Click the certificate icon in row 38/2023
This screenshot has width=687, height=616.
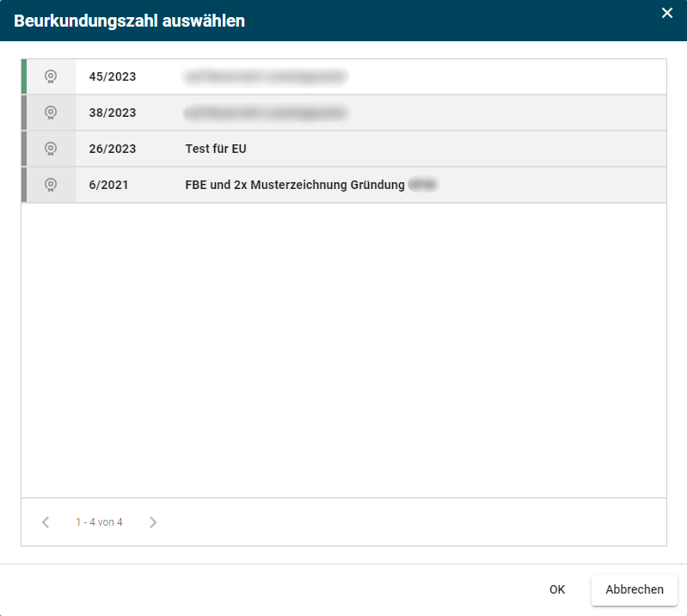pyautogui.click(x=51, y=113)
